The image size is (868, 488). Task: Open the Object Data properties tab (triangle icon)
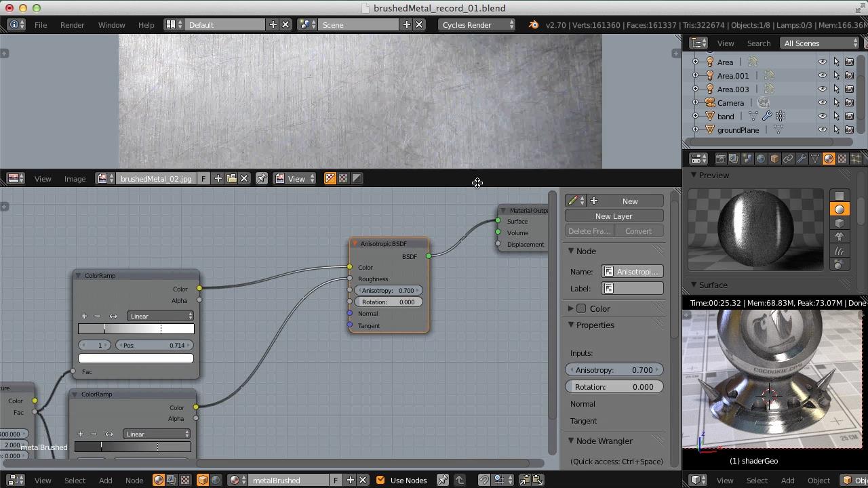pos(815,159)
